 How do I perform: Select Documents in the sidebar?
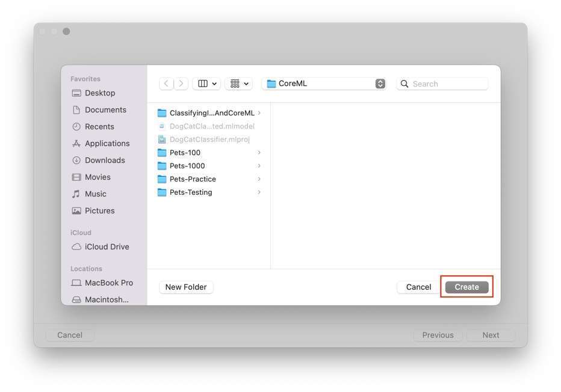coord(105,110)
